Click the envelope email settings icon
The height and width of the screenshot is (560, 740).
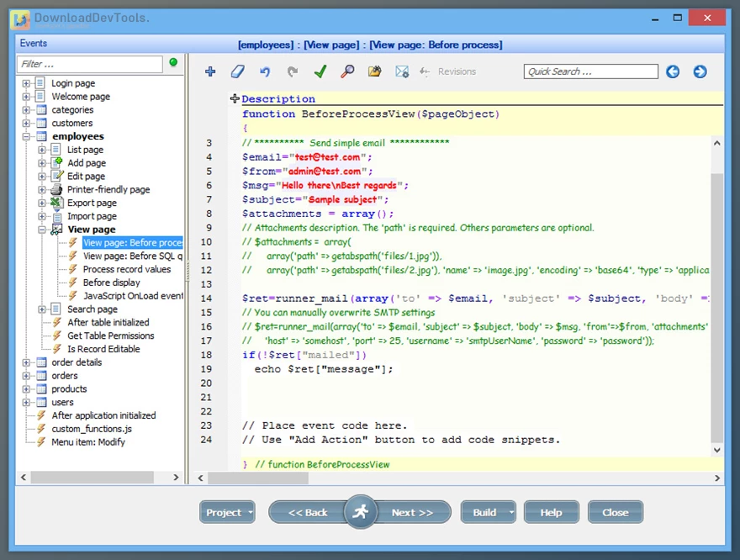pyautogui.click(x=402, y=72)
